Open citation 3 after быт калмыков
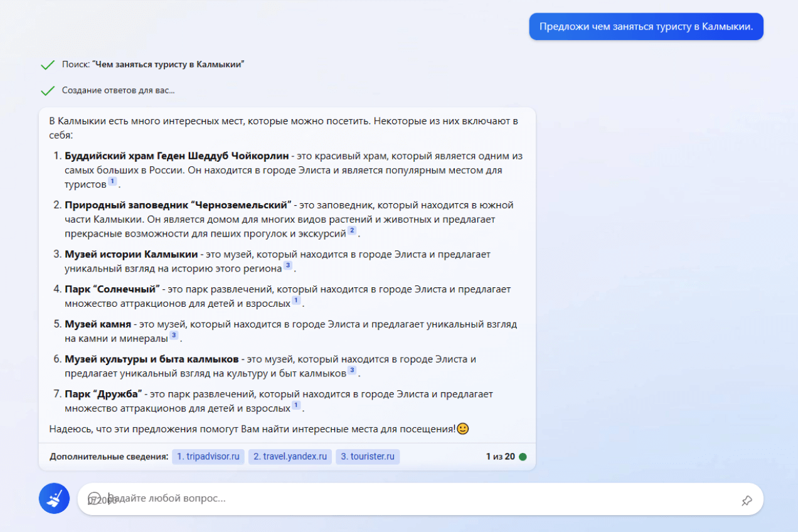798x532 pixels. pyautogui.click(x=352, y=371)
